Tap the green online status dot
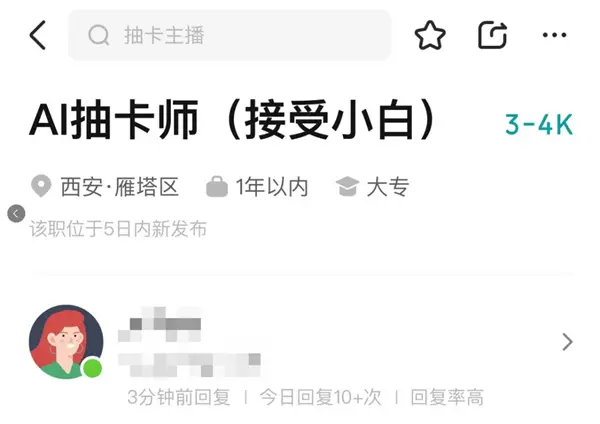The height and width of the screenshot is (424, 600). pyautogui.click(x=92, y=368)
